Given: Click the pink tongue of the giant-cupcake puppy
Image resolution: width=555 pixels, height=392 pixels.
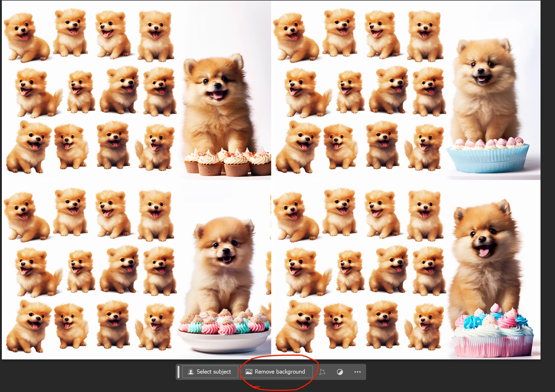Looking at the screenshot, I should tap(484, 252).
